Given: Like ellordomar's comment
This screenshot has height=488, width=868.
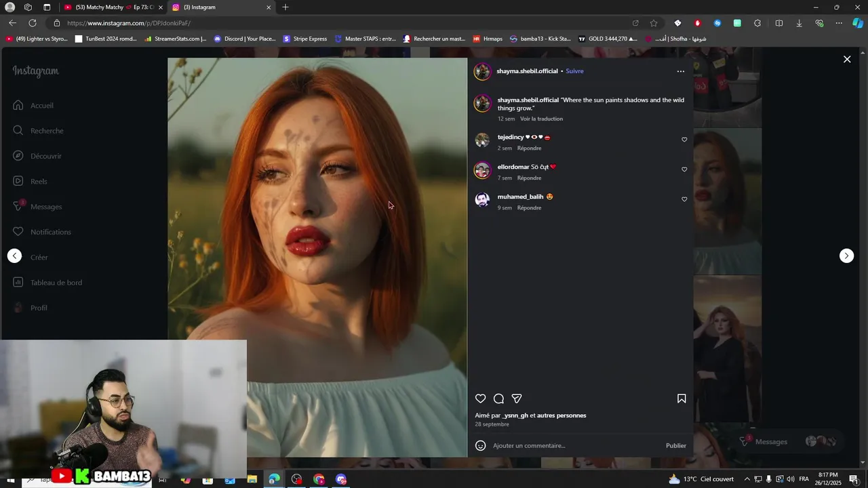Looking at the screenshot, I should pyautogui.click(x=684, y=169).
